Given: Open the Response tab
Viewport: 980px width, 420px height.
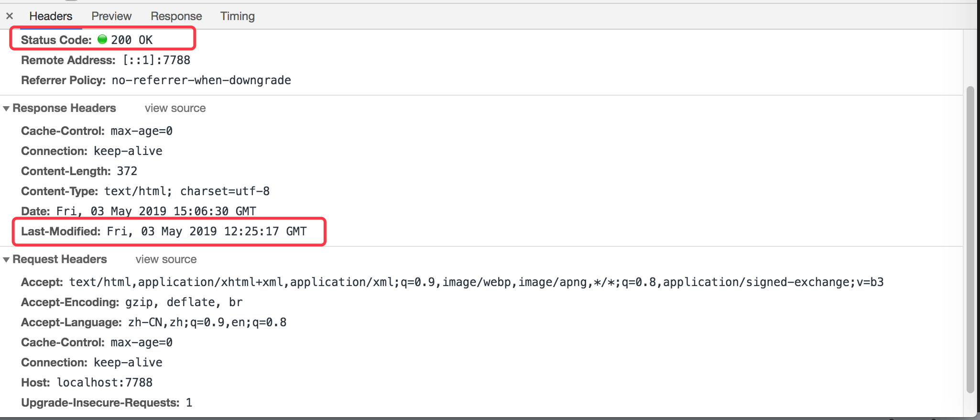Looking at the screenshot, I should [x=176, y=16].
